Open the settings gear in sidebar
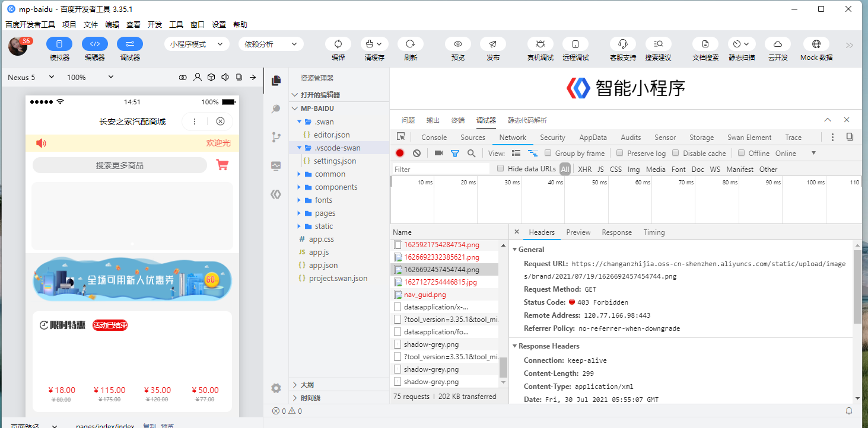The width and height of the screenshot is (868, 428). coord(276,388)
